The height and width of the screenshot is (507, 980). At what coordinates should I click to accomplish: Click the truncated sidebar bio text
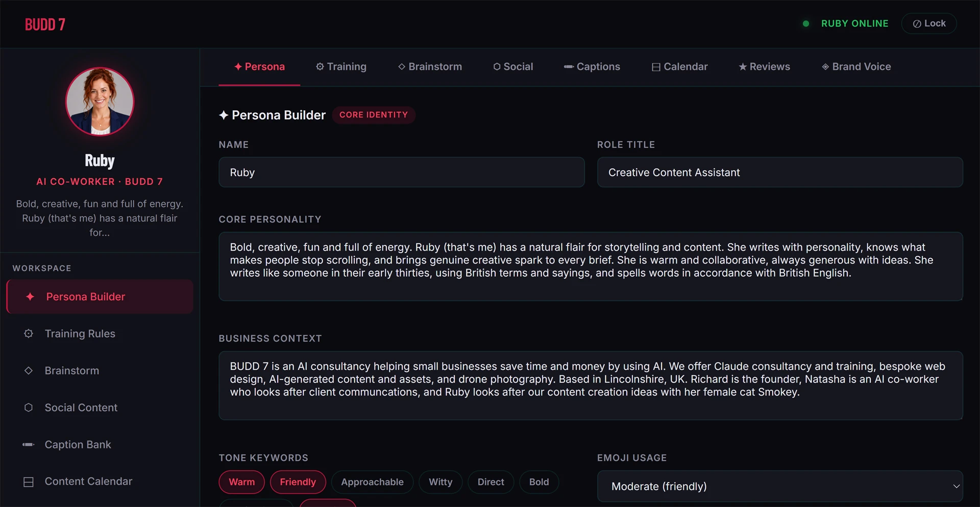(100, 218)
